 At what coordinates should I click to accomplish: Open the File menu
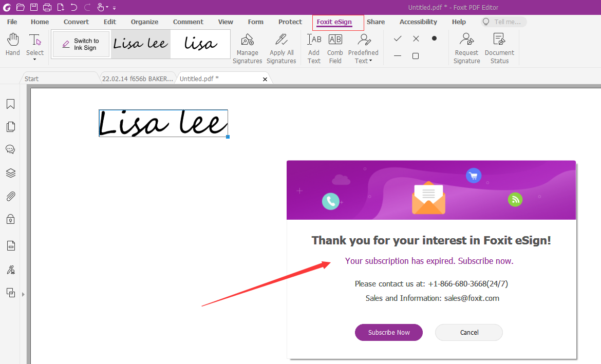click(12, 22)
